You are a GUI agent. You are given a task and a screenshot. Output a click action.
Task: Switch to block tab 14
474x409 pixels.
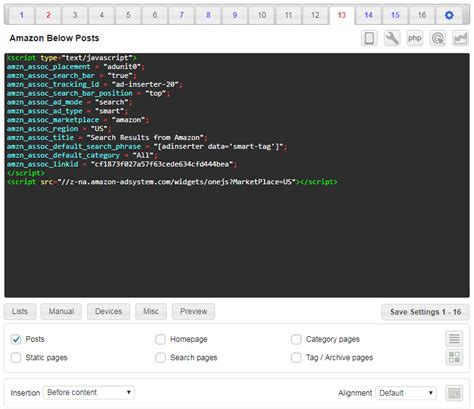pyautogui.click(x=368, y=15)
